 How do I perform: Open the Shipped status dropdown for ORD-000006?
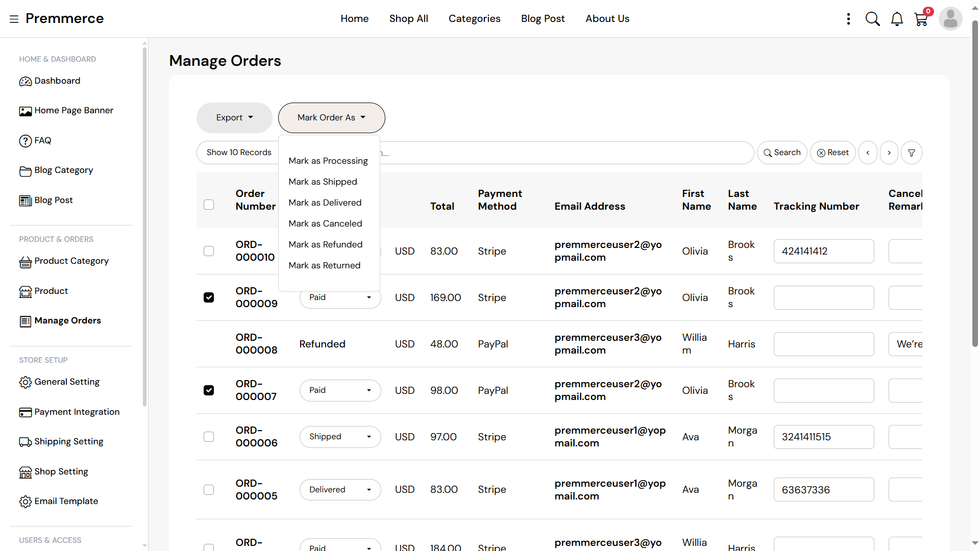pos(340,437)
